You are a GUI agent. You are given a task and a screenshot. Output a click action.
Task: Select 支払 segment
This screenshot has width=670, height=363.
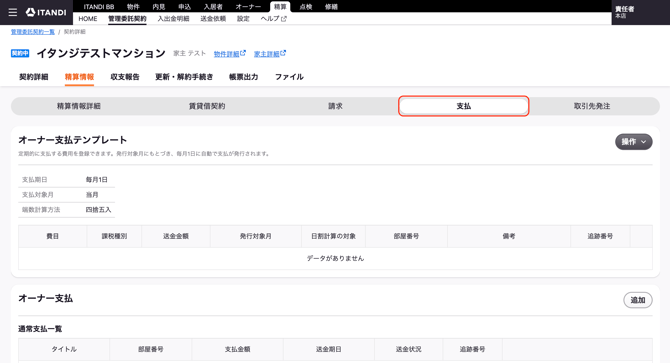pos(464,106)
